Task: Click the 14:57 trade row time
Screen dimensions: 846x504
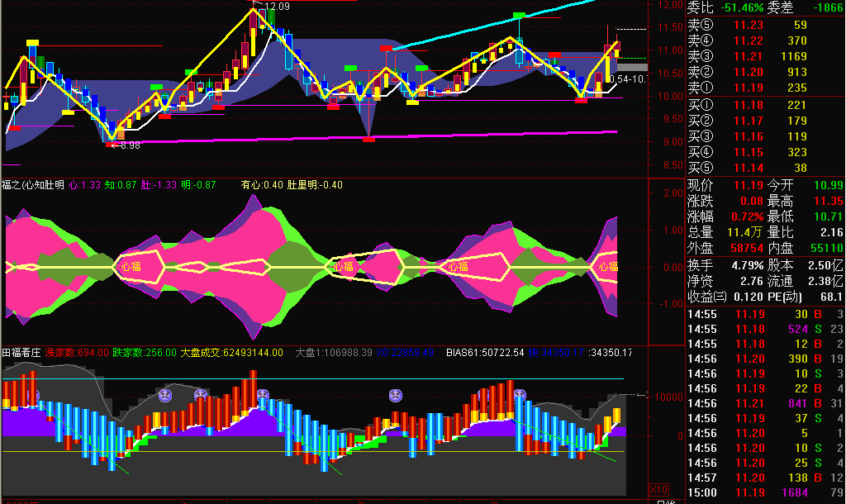Action: coord(702,478)
